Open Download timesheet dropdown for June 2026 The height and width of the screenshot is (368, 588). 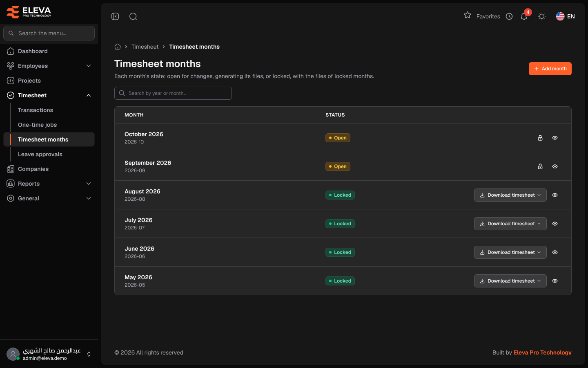[x=510, y=252]
